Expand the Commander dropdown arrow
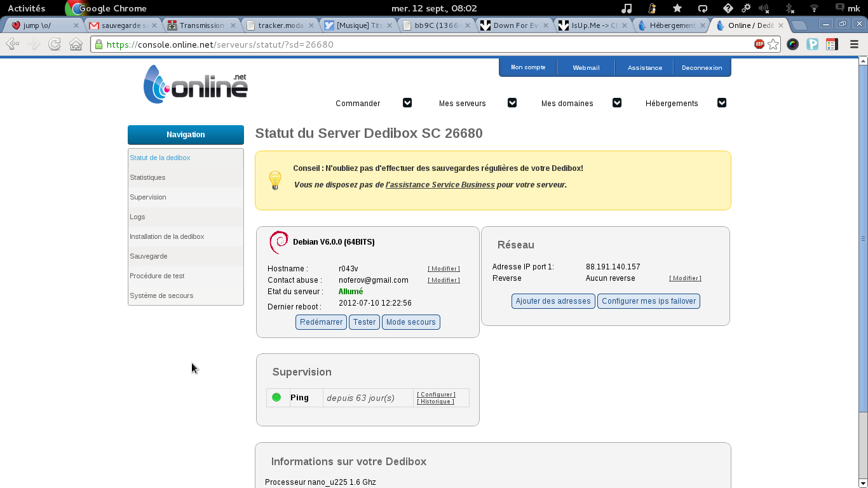Viewport: 868px width, 488px height. point(407,103)
